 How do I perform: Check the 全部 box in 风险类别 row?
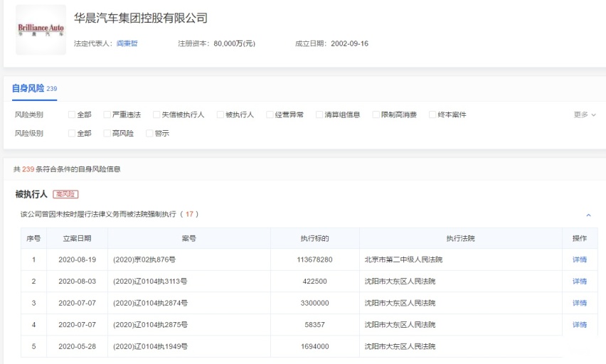(72, 114)
